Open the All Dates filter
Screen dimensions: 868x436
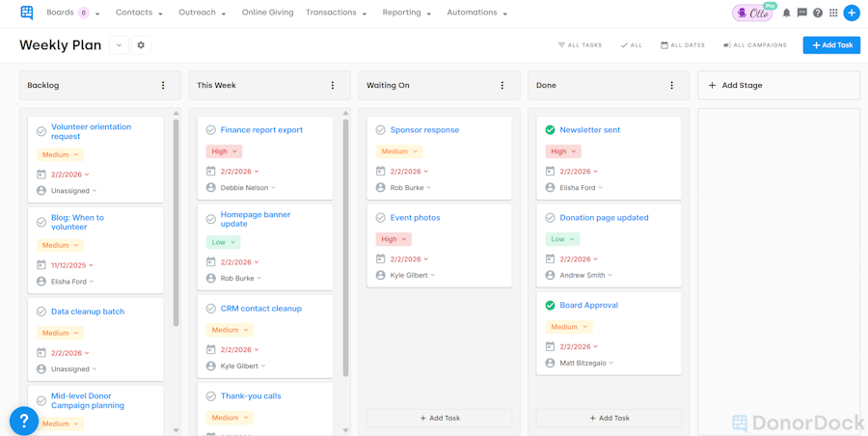[x=683, y=45]
